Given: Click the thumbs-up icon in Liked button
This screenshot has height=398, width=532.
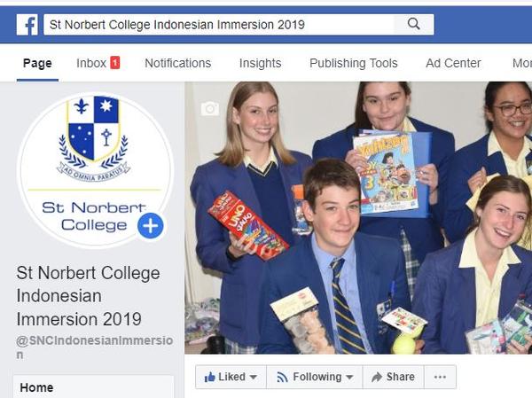Looking at the screenshot, I should (x=209, y=377).
